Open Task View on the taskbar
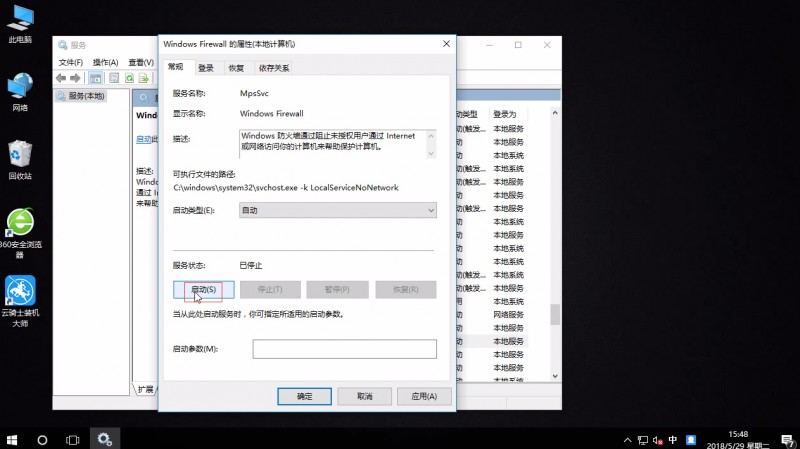Viewport: 800px width, 449px height. [73, 440]
